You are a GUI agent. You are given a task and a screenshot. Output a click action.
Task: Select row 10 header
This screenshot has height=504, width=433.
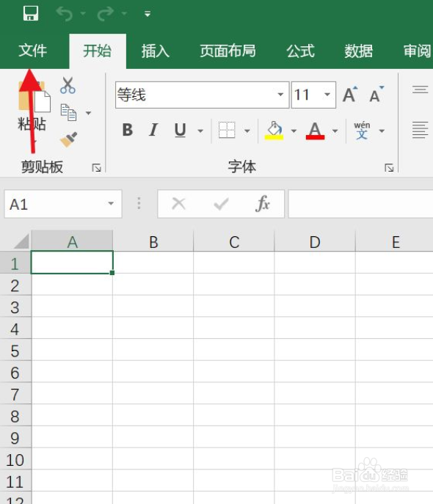(x=15, y=459)
